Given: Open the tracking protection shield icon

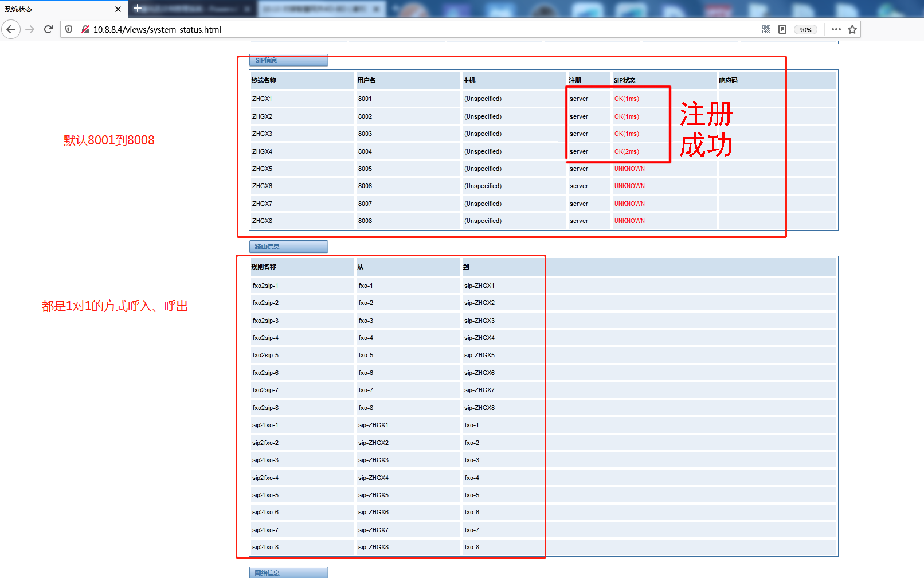Looking at the screenshot, I should point(69,29).
